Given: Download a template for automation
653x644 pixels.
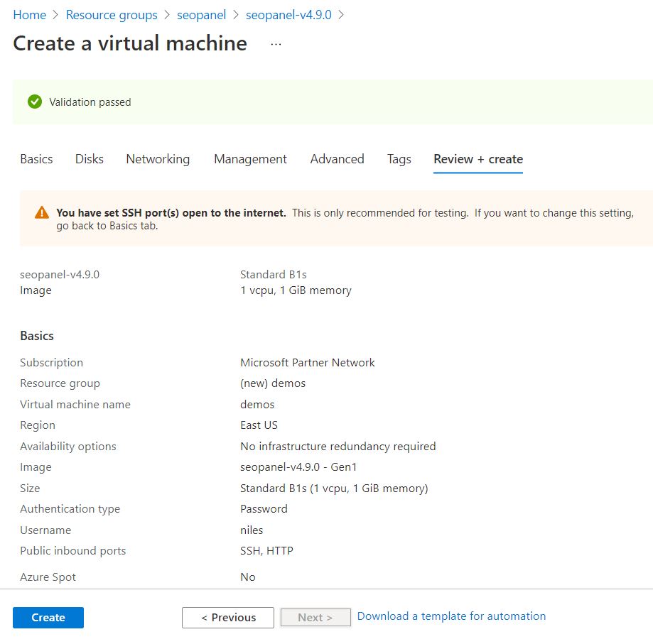Looking at the screenshot, I should (x=451, y=616).
